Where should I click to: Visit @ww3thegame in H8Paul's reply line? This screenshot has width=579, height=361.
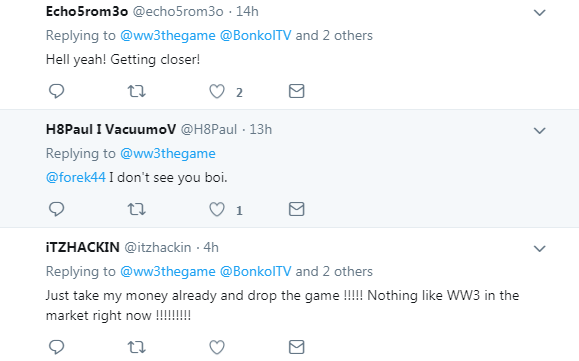(168, 154)
